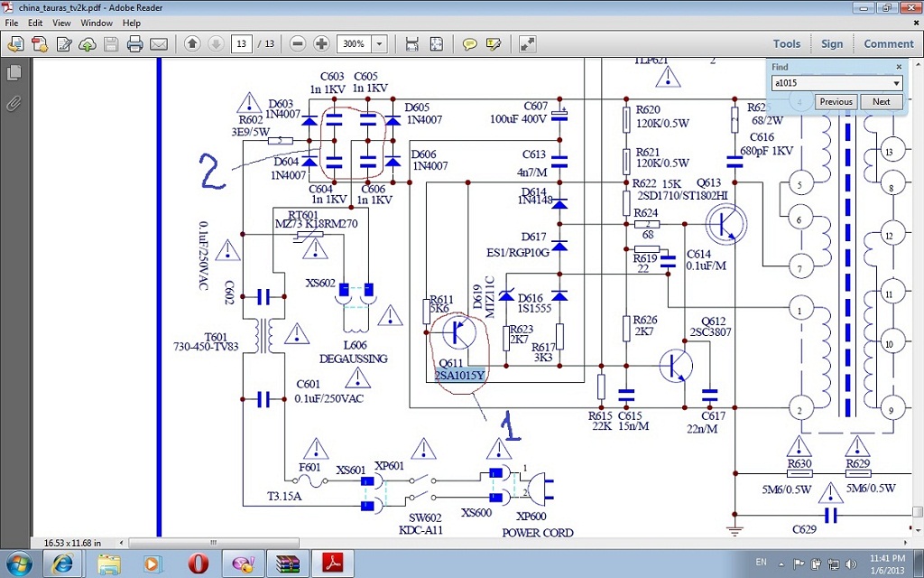Click the Previous find result button
Viewport: 924px width, 578px height.
(x=836, y=101)
